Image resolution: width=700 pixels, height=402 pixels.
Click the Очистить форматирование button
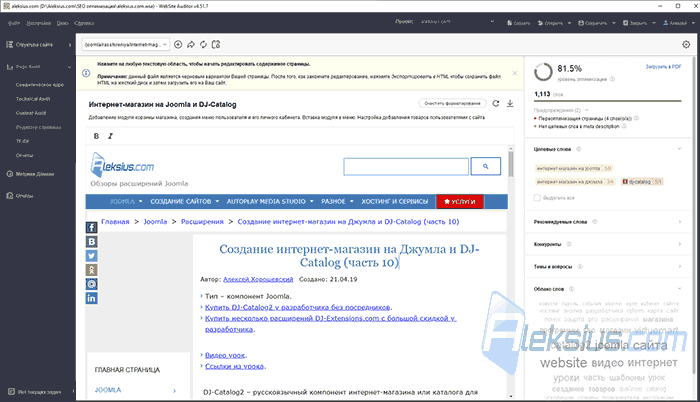[x=453, y=103]
